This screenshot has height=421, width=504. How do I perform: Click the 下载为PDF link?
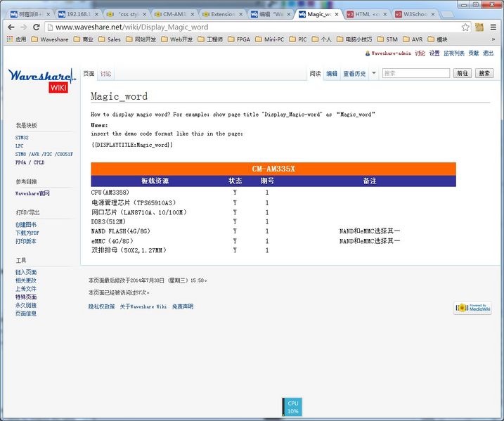[x=27, y=233]
